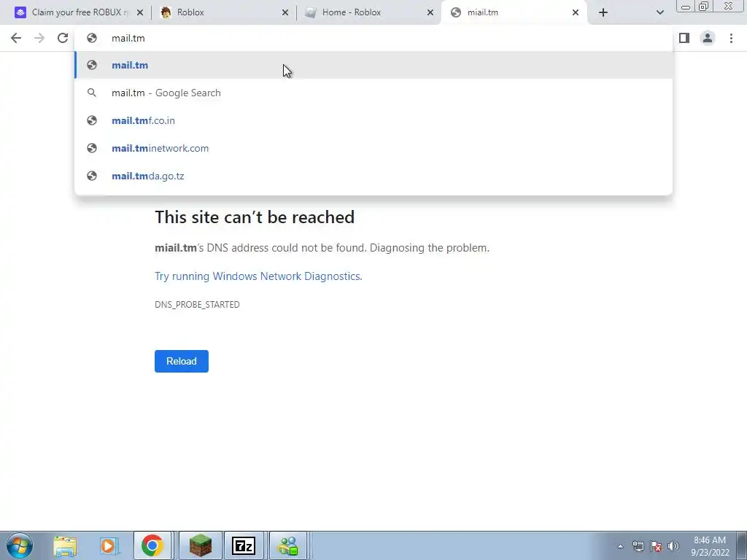Click the forward navigation arrow
Screen dimensions: 747x560
[39, 38]
